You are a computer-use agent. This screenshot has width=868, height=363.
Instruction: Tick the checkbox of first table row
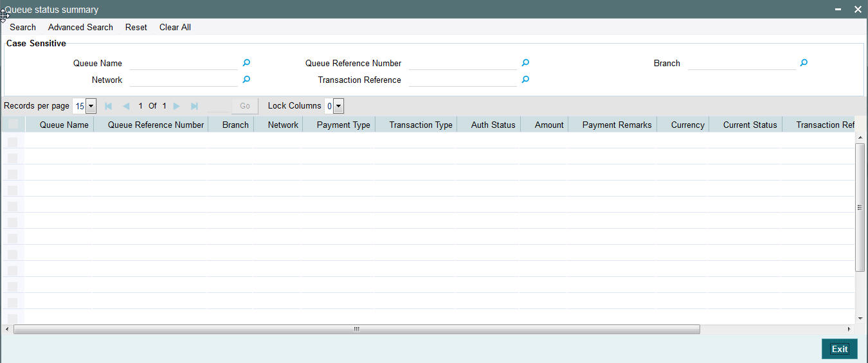pos(13,142)
